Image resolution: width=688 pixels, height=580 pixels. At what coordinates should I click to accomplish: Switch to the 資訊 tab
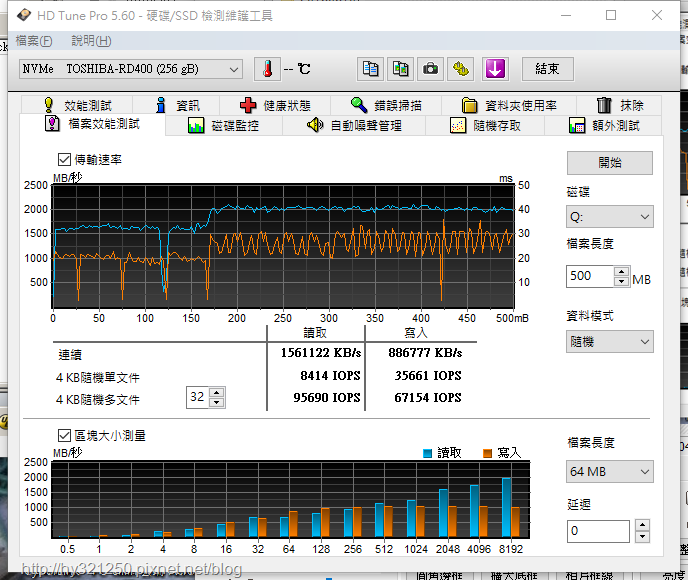[176, 105]
